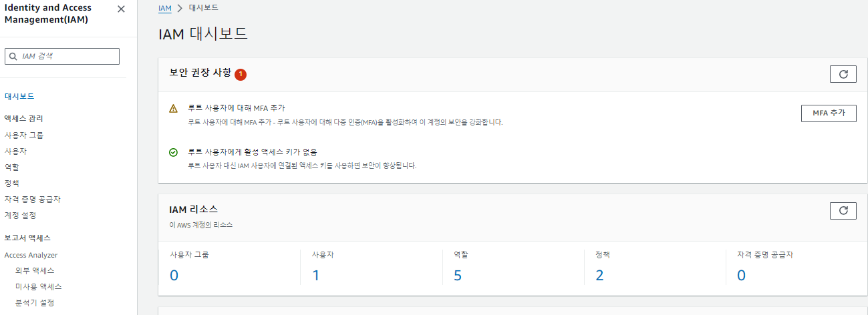The height and width of the screenshot is (315, 868).
Task: Click the red notification badge
Action: pos(241,74)
